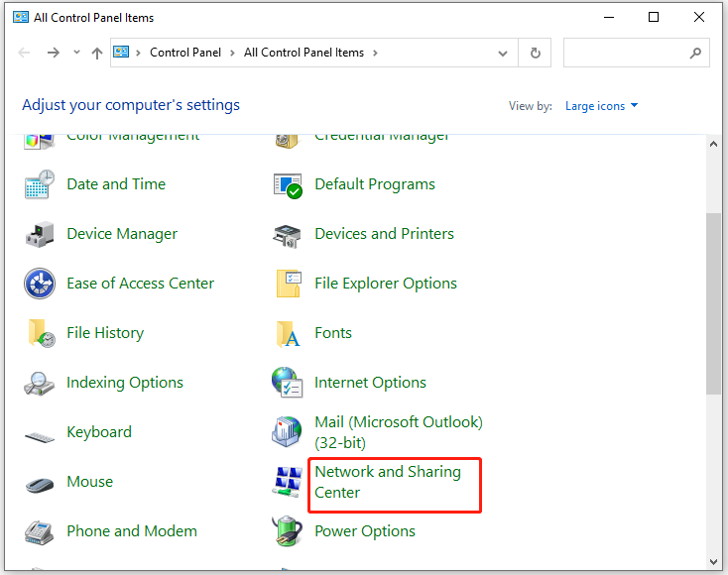Open the File Explorer Options link
The height and width of the screenshot is (575, 728).
(386, 284)
